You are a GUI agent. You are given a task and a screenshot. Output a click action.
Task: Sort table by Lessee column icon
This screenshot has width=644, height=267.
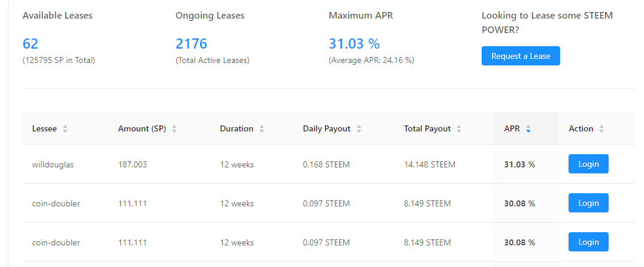point(65,129)
